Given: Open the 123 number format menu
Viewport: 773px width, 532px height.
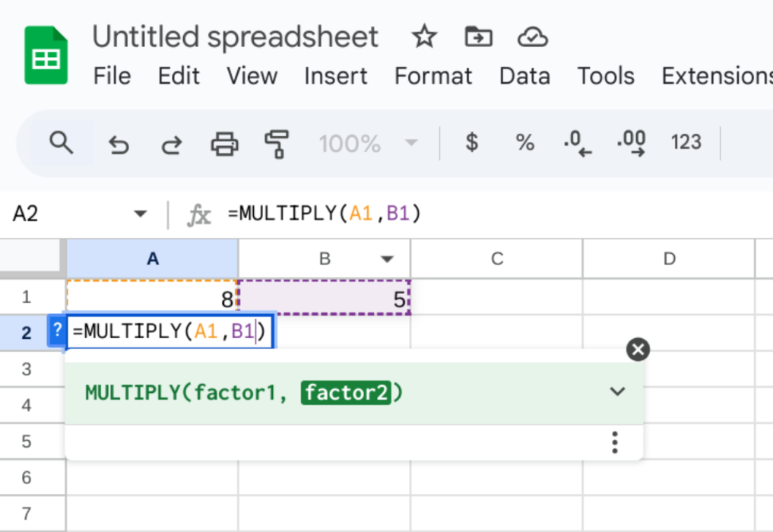Looking at the screenshot, I should [x=685, y=143].
